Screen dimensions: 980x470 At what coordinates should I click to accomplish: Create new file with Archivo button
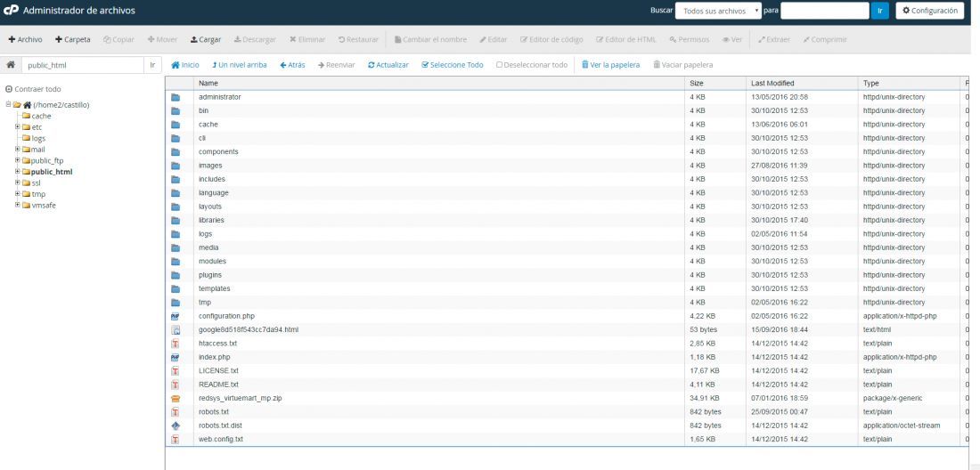(x=26, y=39)
